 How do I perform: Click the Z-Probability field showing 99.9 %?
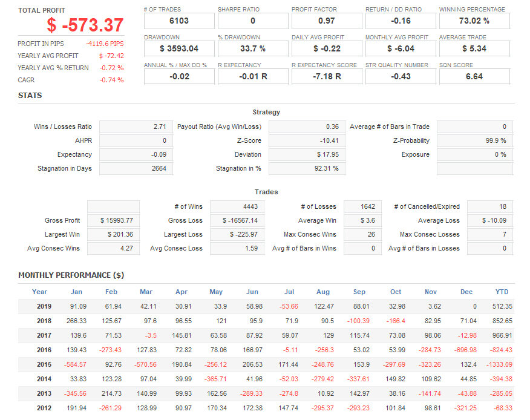click(x=475, y=140)
